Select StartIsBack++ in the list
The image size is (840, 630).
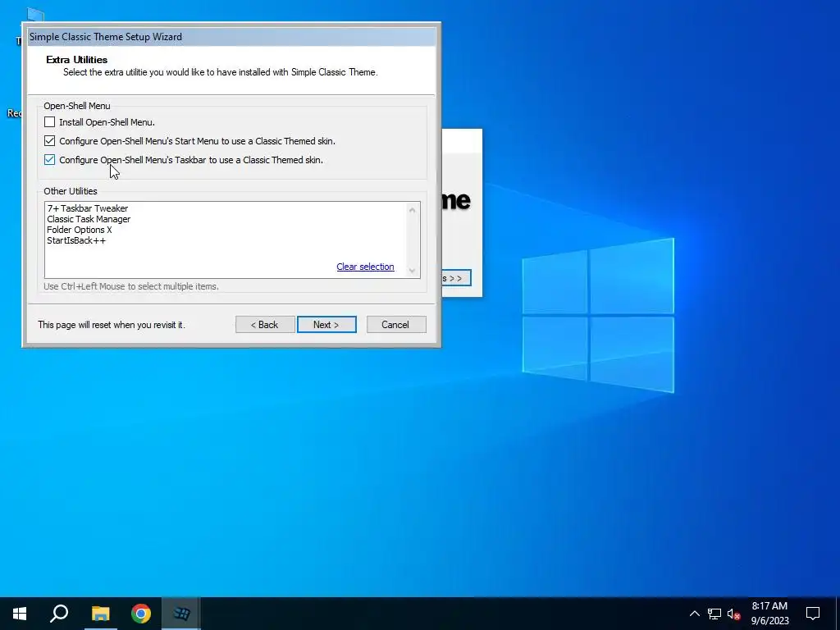click(76, 240)
